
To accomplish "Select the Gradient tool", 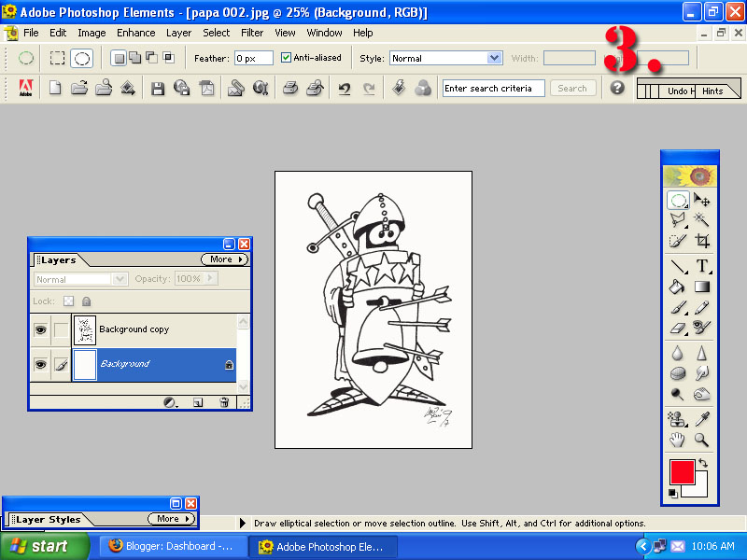I will [x=702, y=287].
